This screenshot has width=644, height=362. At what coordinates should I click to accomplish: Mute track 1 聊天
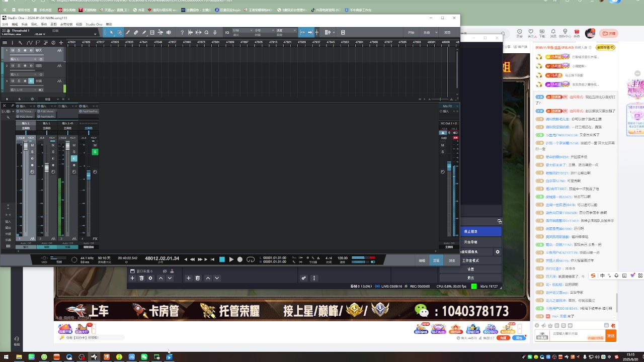tap(13, 50)
